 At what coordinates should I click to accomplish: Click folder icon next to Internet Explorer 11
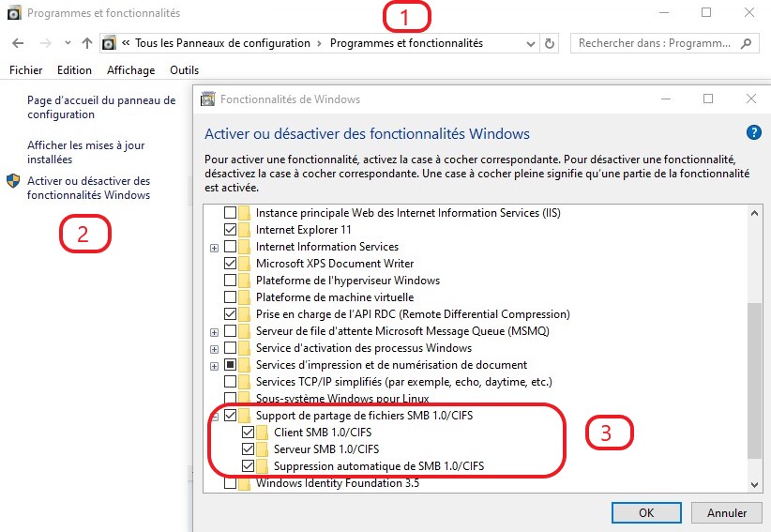pos(245,230)
